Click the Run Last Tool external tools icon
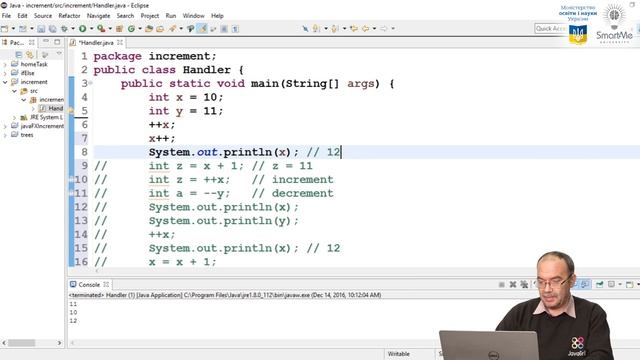This screenshot has height=360, width=640. click(x=101, y=29)
